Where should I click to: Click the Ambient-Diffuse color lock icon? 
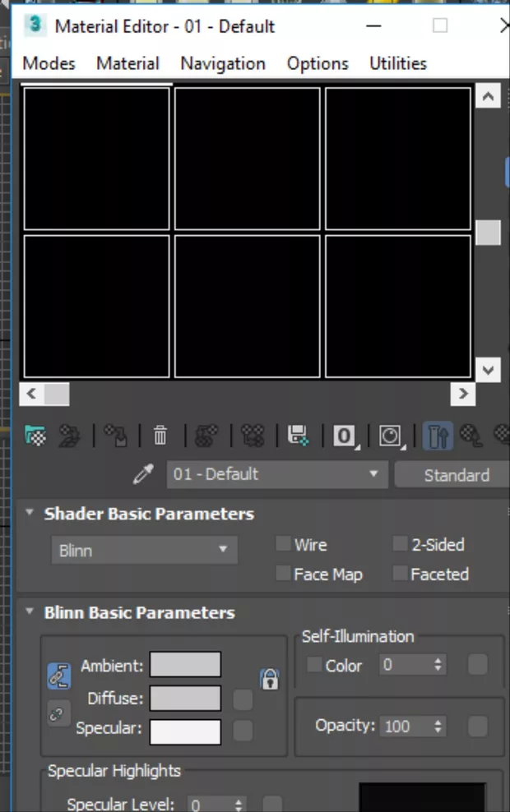(58, 676)
